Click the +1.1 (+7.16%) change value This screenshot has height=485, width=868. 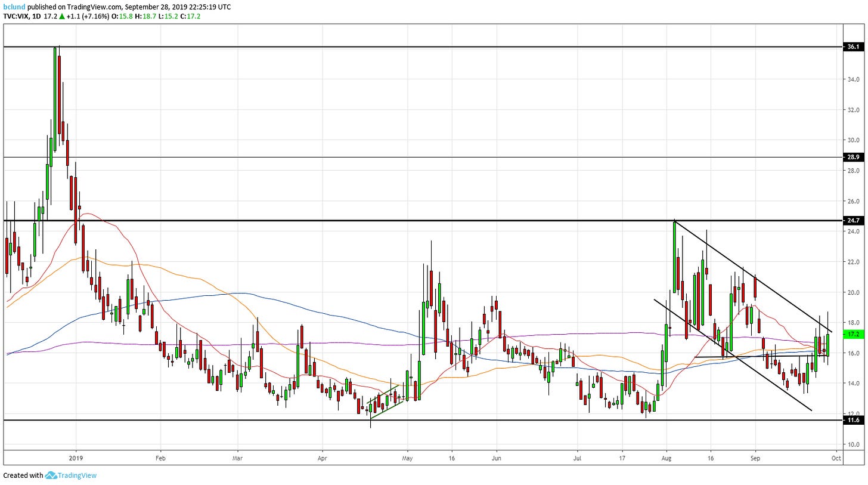[x=88, y=16]
